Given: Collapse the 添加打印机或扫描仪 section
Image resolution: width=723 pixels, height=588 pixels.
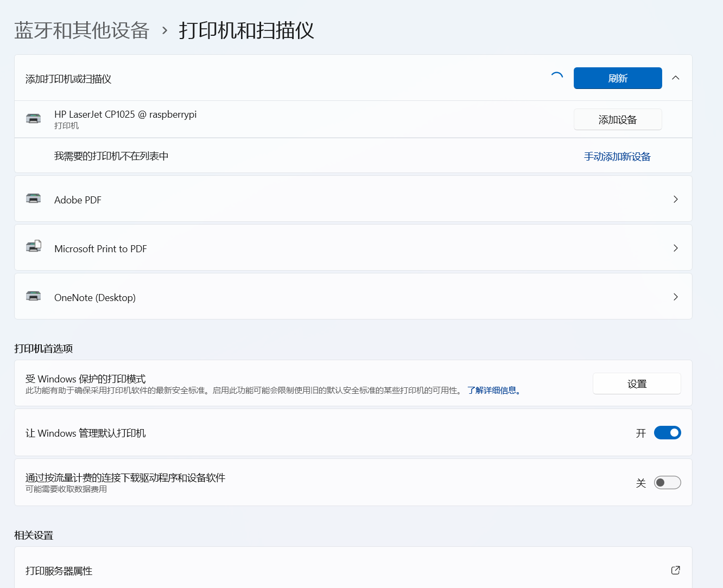Looking at the screenshot, I should point(675,78).
